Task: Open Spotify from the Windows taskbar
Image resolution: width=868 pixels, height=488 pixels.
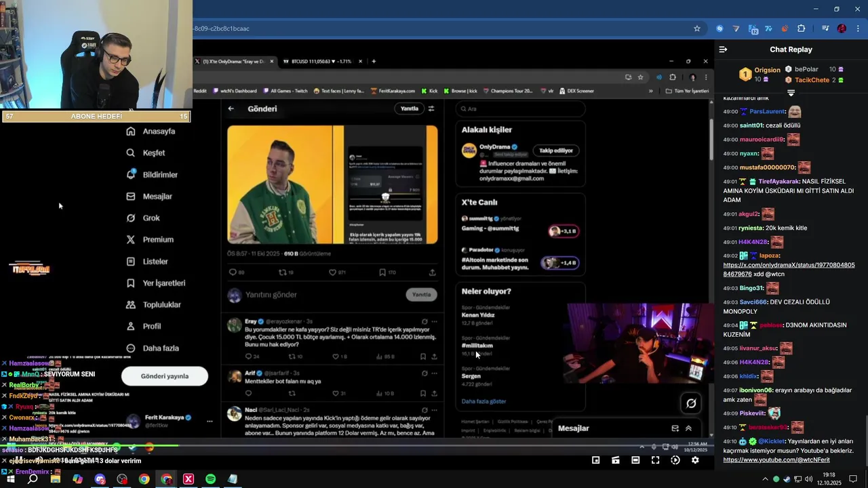Action: pyautogui.click(x=210, y=479)
